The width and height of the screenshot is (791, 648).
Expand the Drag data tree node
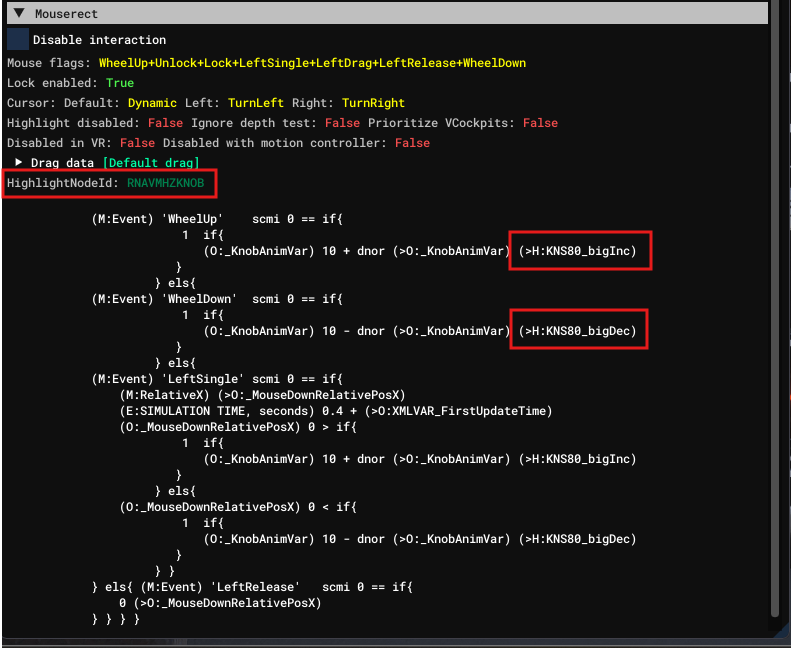point(20,162)
